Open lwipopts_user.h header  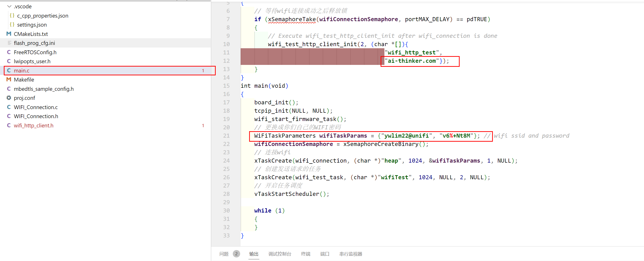coord(32,61)
